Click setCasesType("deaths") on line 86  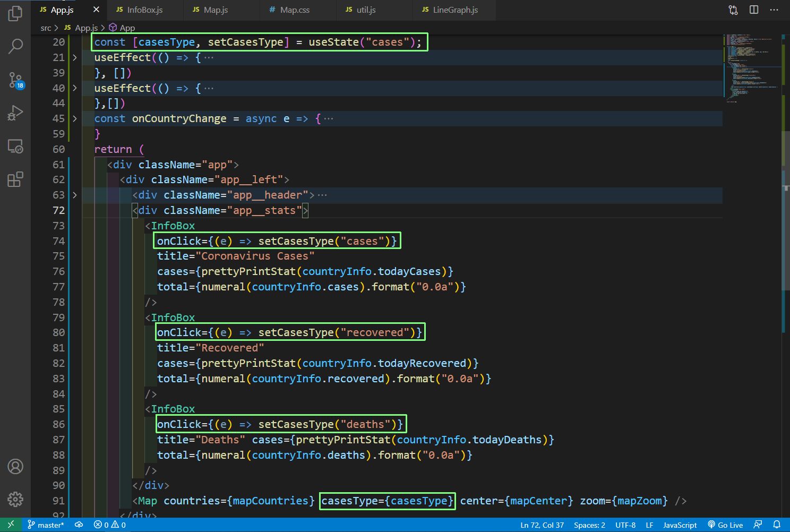point(327,424)
